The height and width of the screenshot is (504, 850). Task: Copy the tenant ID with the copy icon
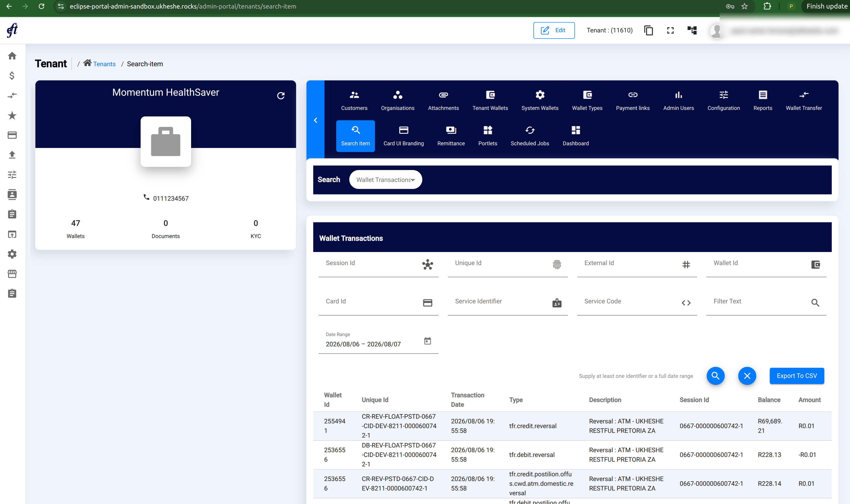[649, 30]
